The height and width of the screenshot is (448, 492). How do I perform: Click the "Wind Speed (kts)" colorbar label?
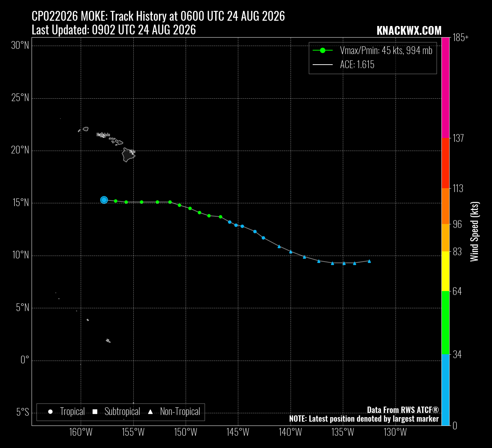tap(474, 232)
